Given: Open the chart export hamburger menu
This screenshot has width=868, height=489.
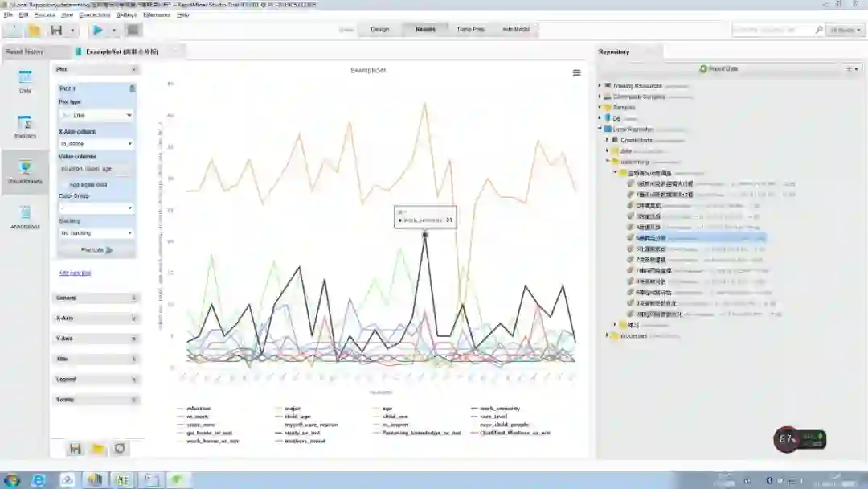Looking at the screenshot, I should coord(576,72).
